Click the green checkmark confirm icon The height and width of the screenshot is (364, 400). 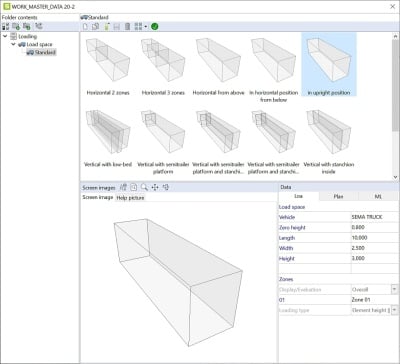(154, 27)
